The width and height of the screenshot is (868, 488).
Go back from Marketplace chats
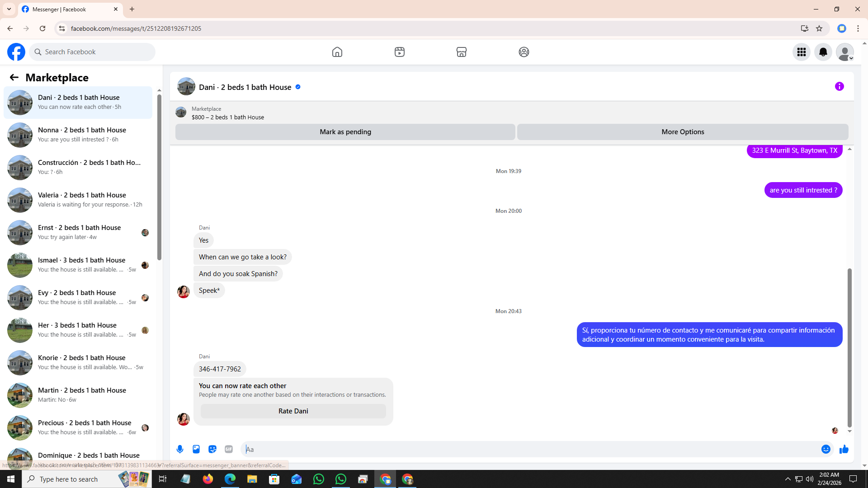[x=14, y=77]
